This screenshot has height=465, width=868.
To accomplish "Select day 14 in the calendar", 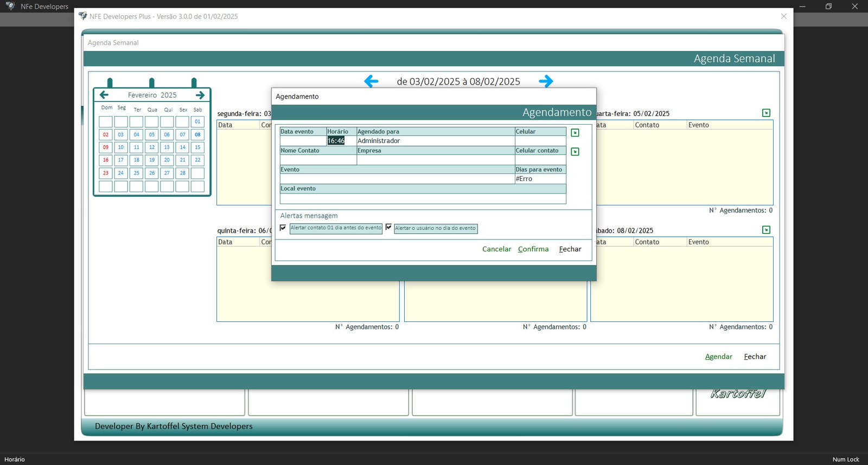I will tap(182, 147).
